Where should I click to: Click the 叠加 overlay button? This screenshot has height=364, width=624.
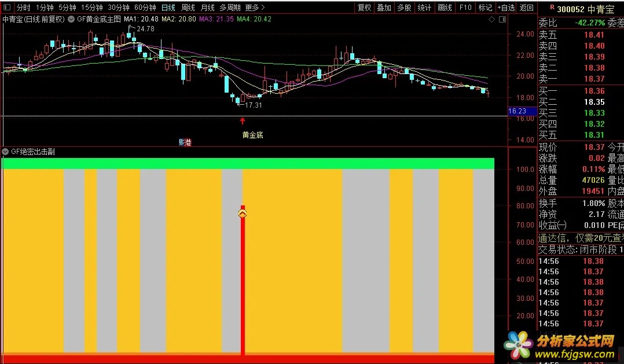[384, 8]
